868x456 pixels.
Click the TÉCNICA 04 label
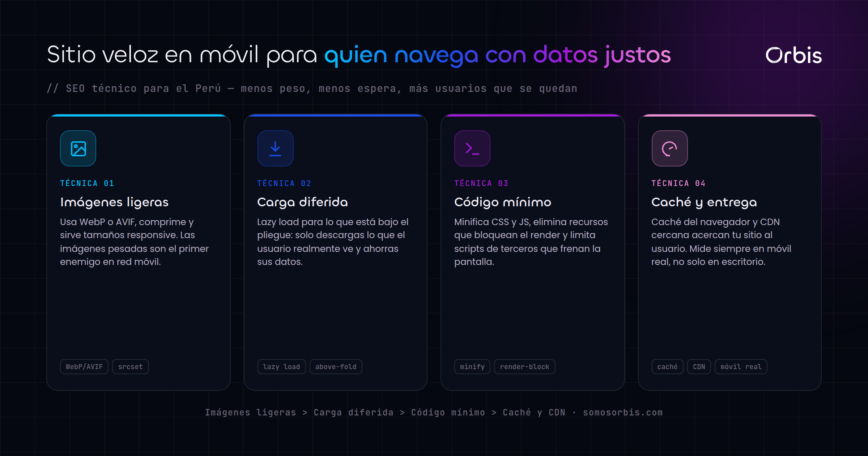[678, 183]
